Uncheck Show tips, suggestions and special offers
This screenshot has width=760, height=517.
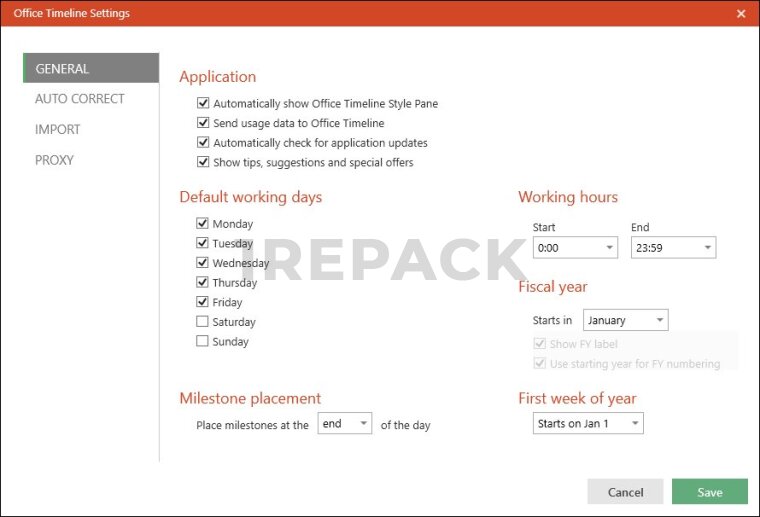click(x=203, y=162)
